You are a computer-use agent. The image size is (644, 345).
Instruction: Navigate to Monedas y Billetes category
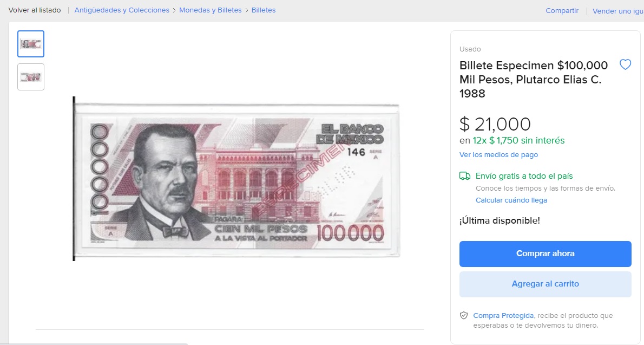[211, 10]
